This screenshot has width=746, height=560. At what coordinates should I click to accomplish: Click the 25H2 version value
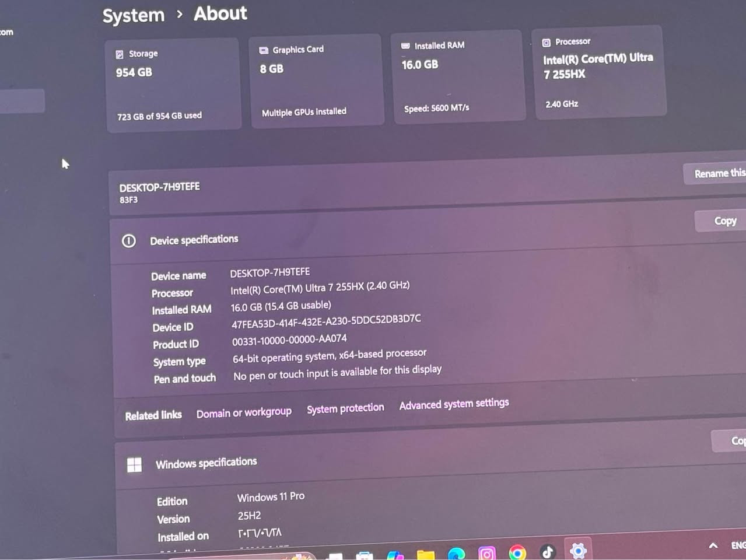tap(249, 516)
